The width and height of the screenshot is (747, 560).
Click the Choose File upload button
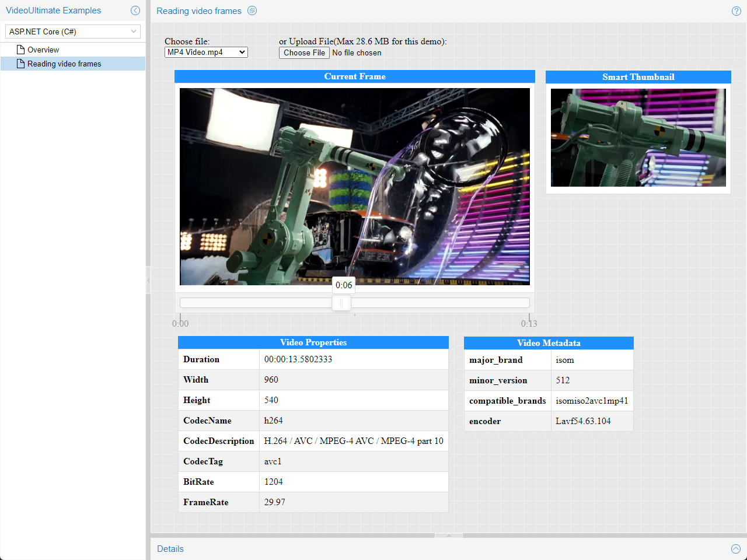point(304,52)
